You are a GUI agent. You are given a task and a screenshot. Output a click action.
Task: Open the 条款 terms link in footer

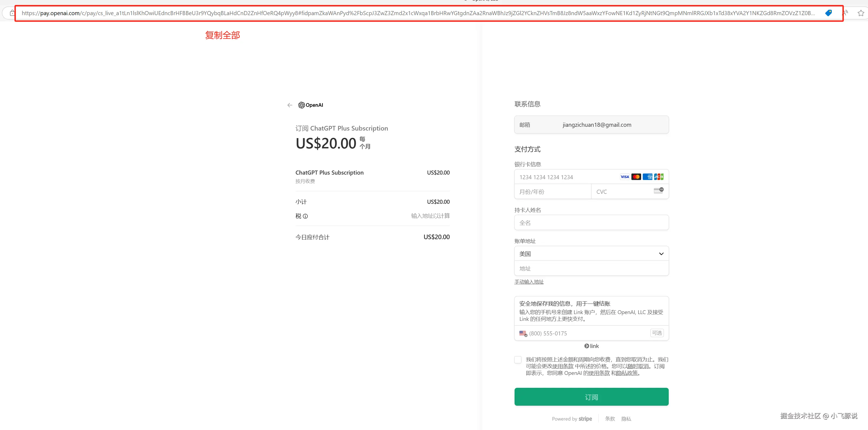tap(610, 419)
